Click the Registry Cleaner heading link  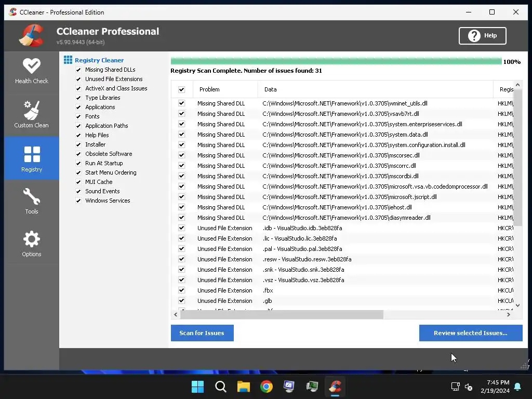(99, 60)
